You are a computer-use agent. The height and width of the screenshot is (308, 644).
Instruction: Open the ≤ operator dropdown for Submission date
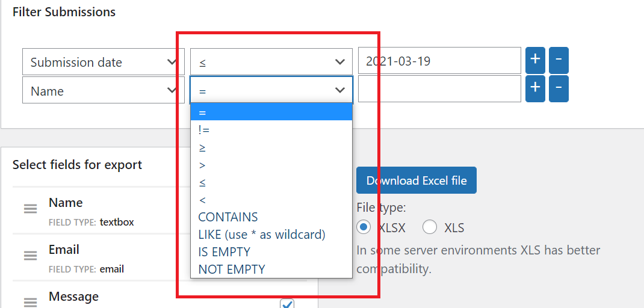tap(271, 62)
